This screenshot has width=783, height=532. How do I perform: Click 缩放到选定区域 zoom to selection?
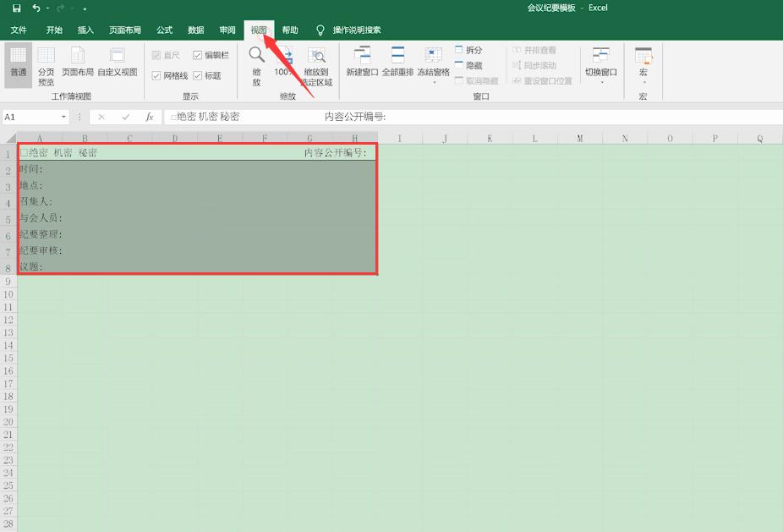tap(316, 67)
